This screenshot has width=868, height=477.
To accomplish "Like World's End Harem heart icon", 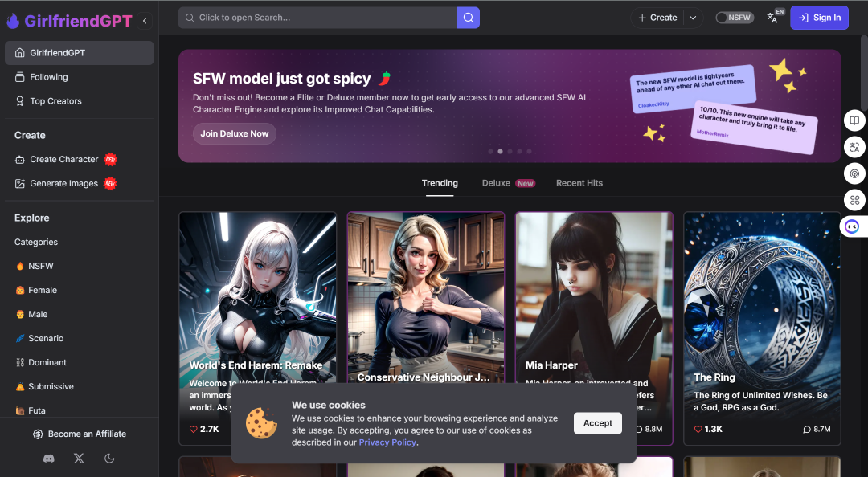I will pyautogui.click(x=193, y=430).
